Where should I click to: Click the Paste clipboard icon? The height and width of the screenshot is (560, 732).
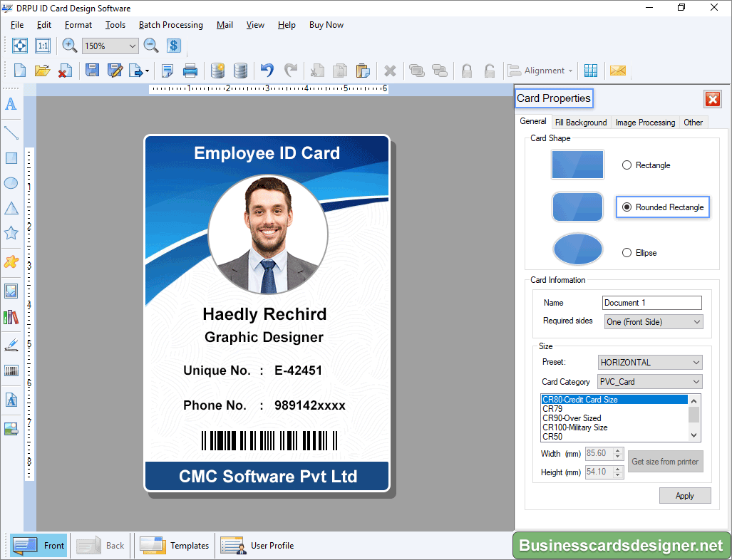[x=363, y=71]
